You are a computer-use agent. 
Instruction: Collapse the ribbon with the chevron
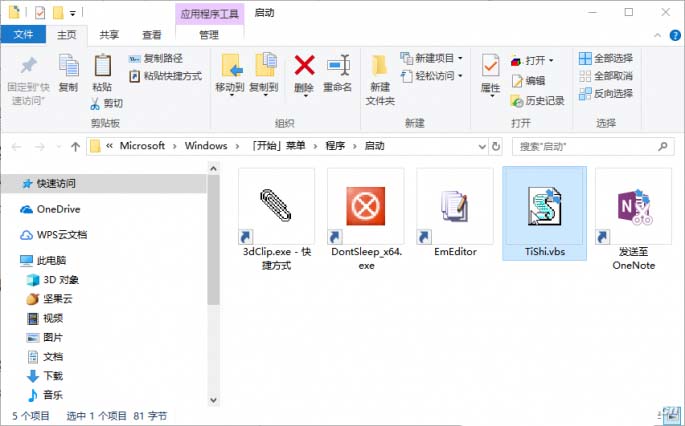(x=657, y=35)
